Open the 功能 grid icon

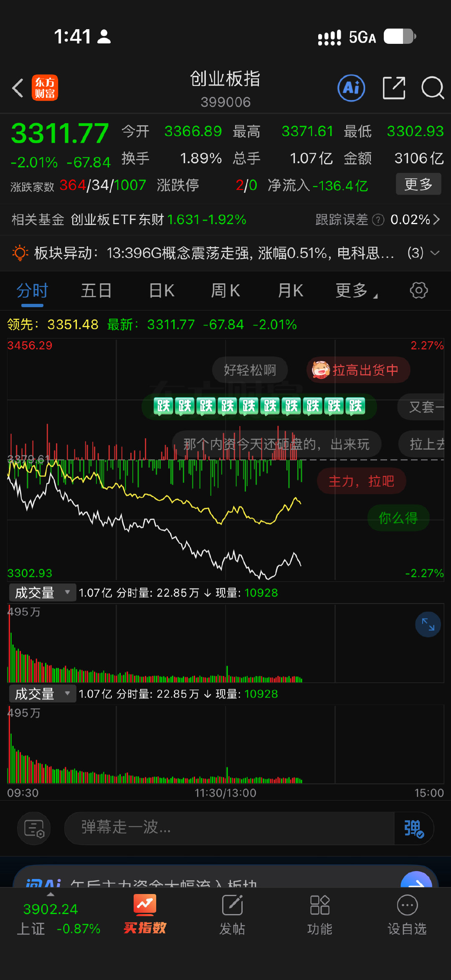tap(320, 905)
